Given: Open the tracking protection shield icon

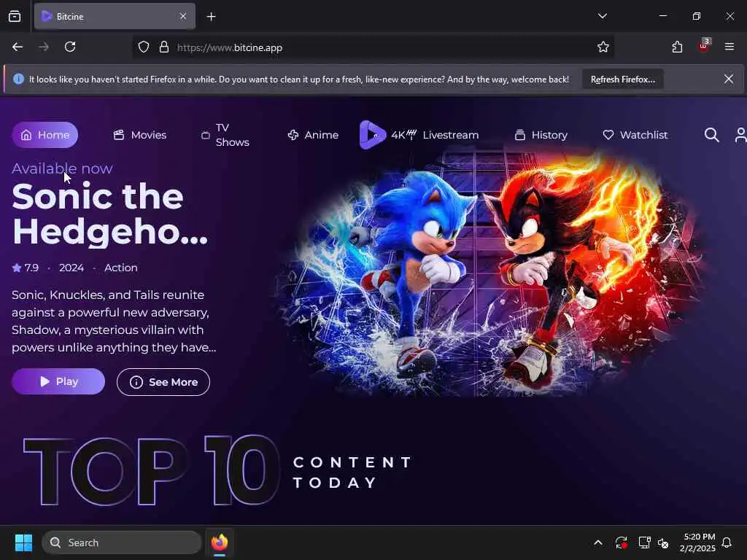Looking at the screenshot, I should (144, 47).
